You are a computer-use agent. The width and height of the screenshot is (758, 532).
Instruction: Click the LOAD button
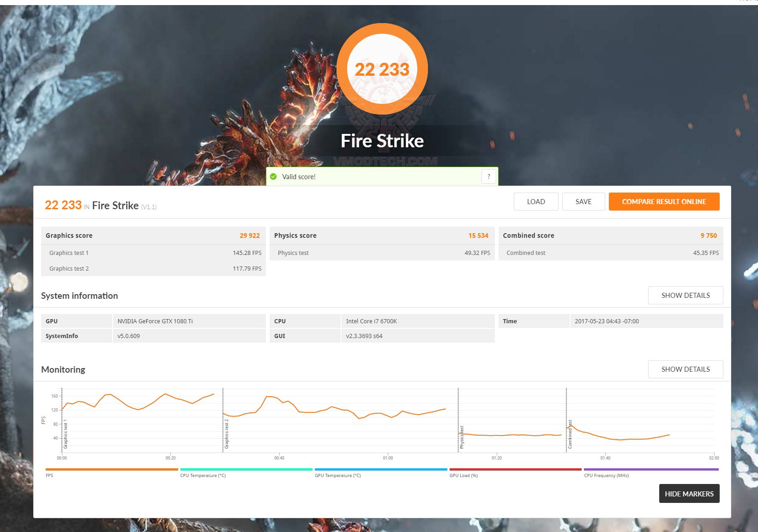tap(535, 201)
